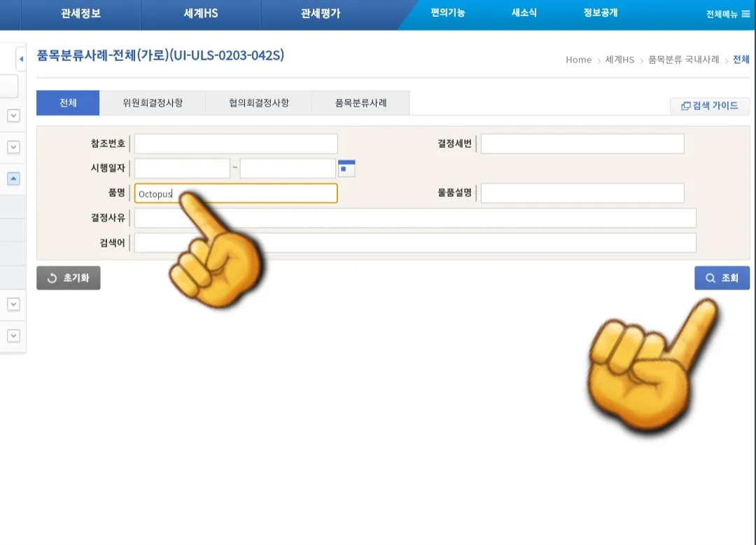The image size is (756, 545).
Task: Navigate to Home via the breadcrumb link
Action: [578, 60]
